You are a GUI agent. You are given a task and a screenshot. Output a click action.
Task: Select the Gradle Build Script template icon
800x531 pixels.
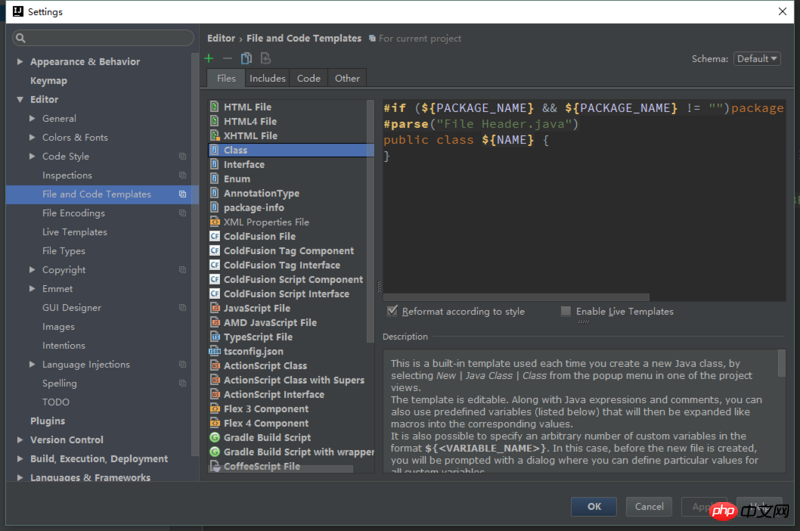(x=215, y=438)
